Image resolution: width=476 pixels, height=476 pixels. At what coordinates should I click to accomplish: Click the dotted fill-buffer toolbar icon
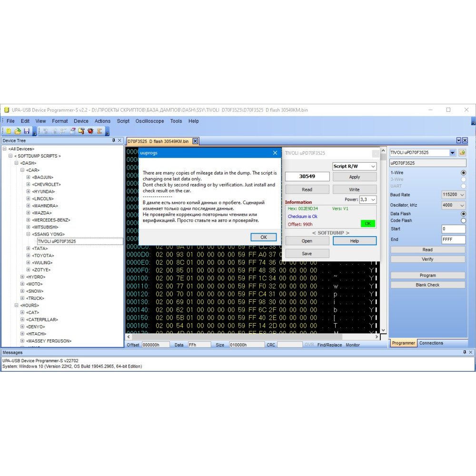pyautogui.click(x=63, y=131)
